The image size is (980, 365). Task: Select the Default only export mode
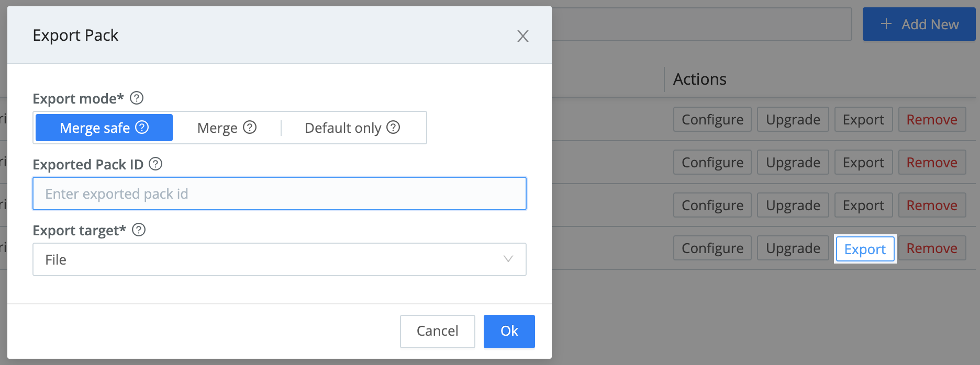(x=352, y=128)
